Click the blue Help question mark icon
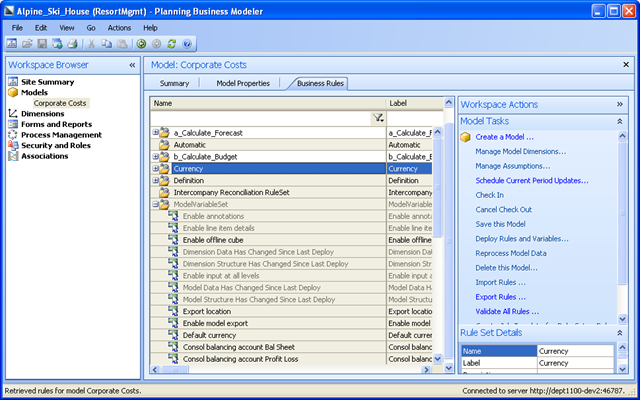This screenshot has height=400, width=640. coord(187,44)
